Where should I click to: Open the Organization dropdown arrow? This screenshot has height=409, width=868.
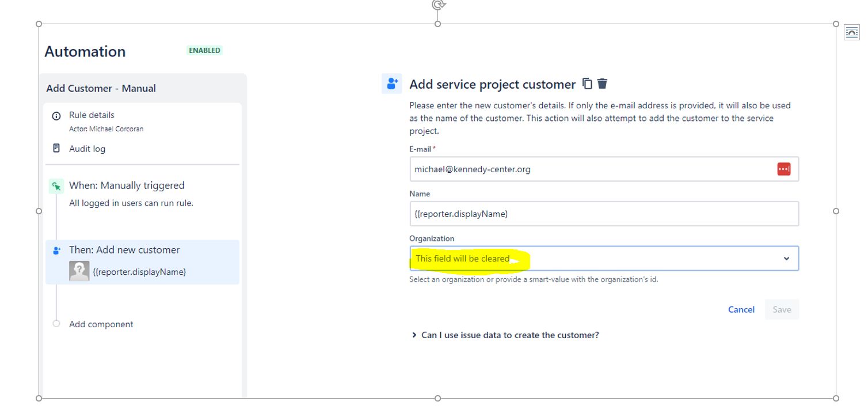[x=786, y=259]
